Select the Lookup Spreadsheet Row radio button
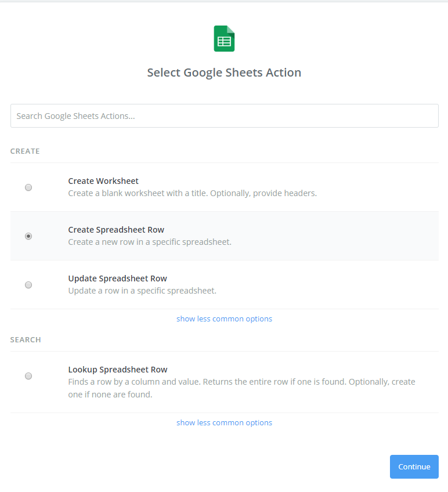Viewport: 448px width, 492px height. (28, 375)
